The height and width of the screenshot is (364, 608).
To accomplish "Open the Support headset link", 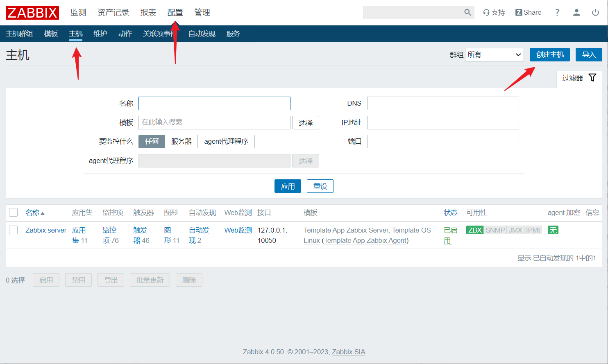I will click(x=494, y=12).
